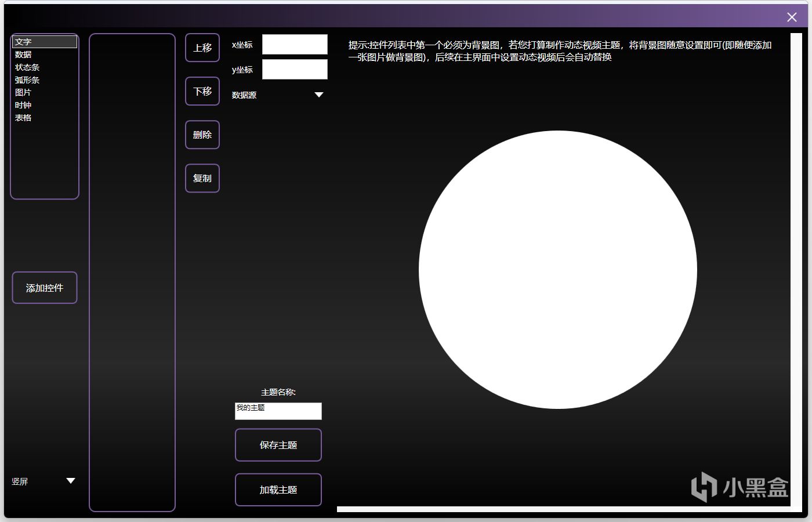The image size is (812, 522).
Task: Edit the 主题名称 text field
Action: click(x=278, y=411)
